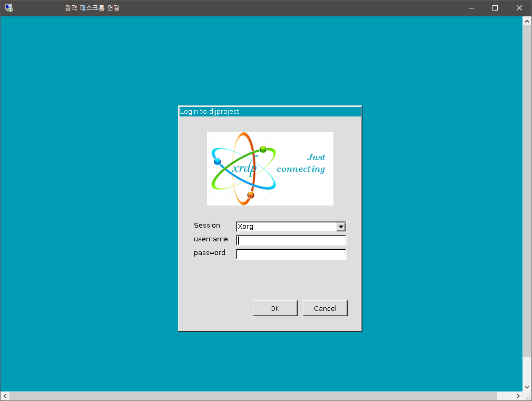Image resolution: width=532 pixels, height=401 pixels.
Task: Select the Xorg session combo box
Action: tap(291, 227)
